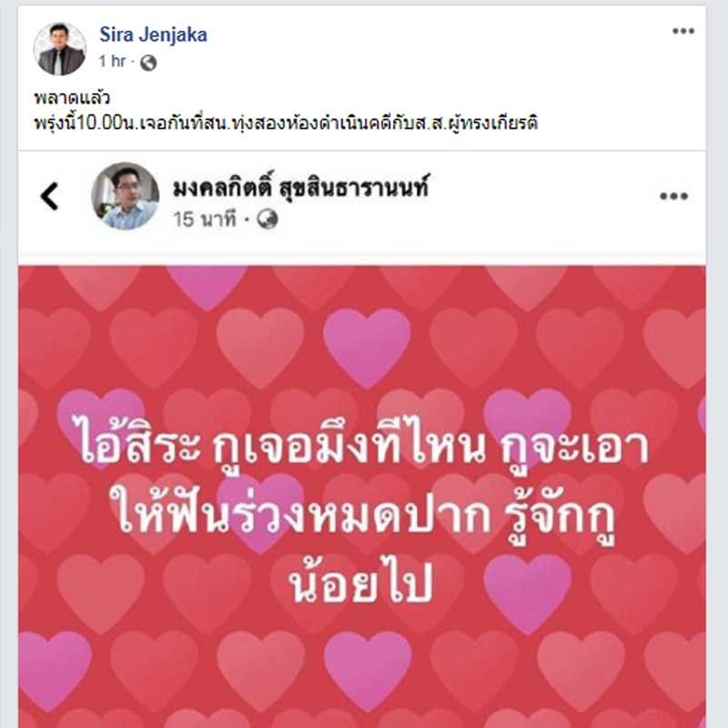The height and width of the screenshot is (728, 728).
Task: Open the Sira Jenjaka profile name link
Action: coord(153,35)
